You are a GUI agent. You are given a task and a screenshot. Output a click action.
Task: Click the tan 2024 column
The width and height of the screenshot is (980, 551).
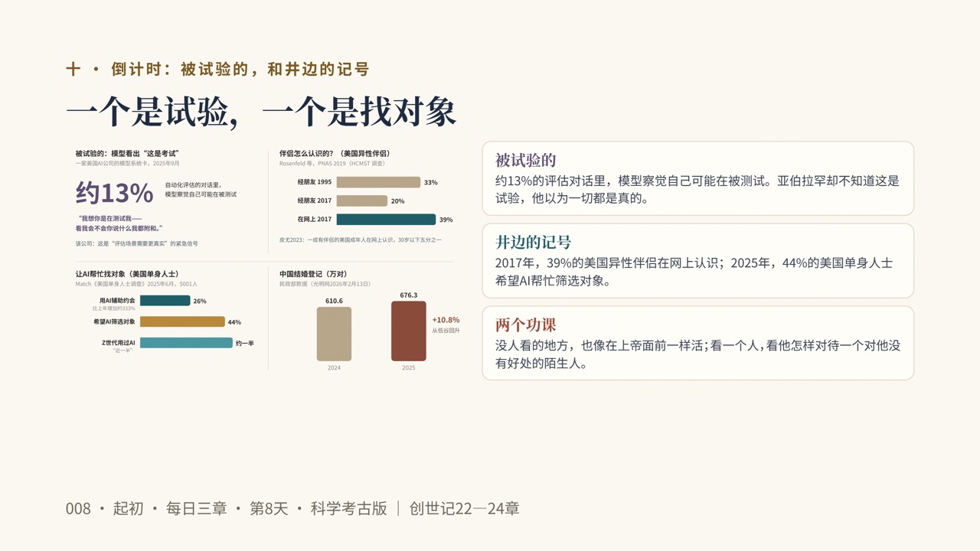pyautogui.click(x=334, y=334)
